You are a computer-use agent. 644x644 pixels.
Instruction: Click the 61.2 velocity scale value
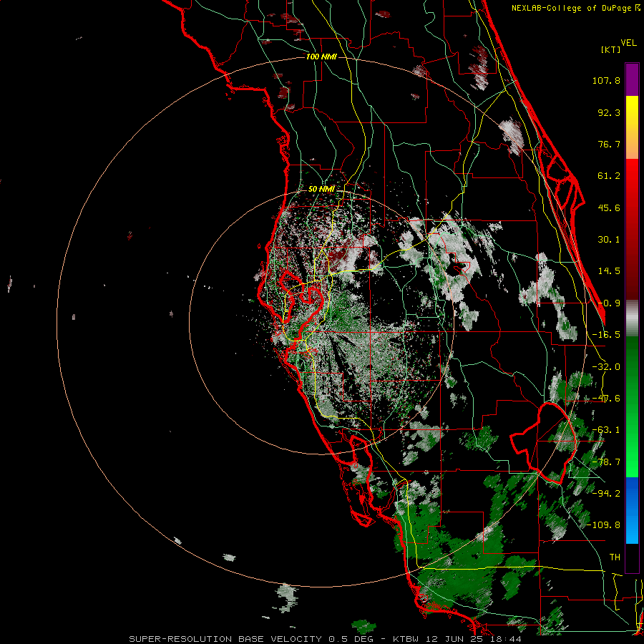click(x=609, y=176)
